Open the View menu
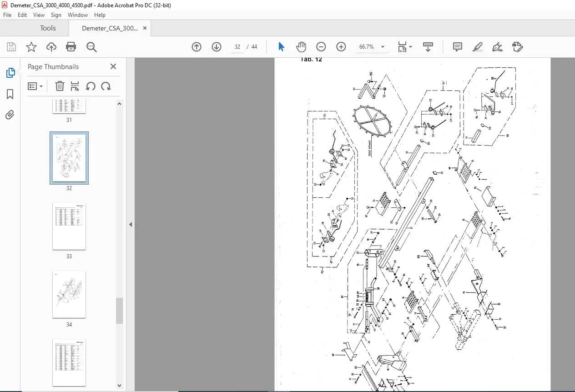 [x=39, y=15]
